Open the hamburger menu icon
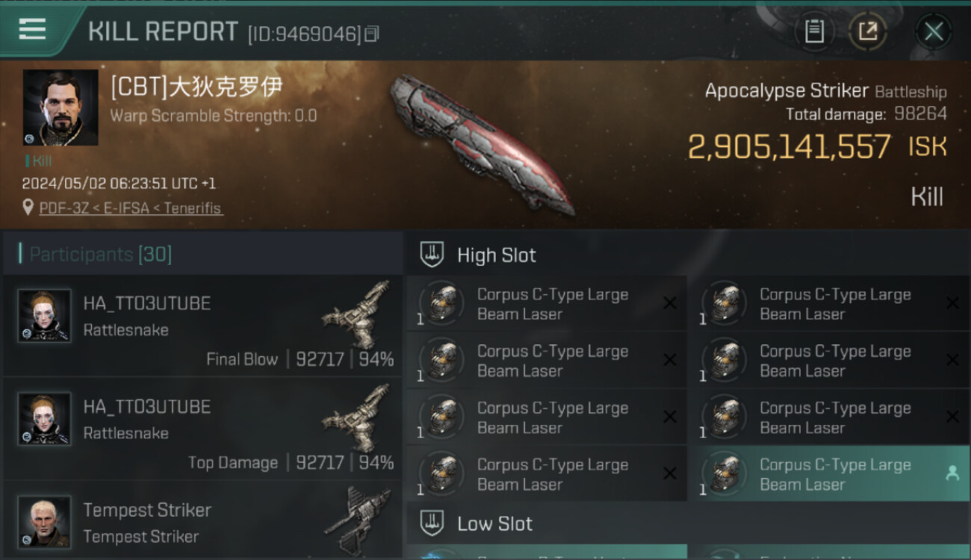The image size is (971, 560). pos(32,29)
